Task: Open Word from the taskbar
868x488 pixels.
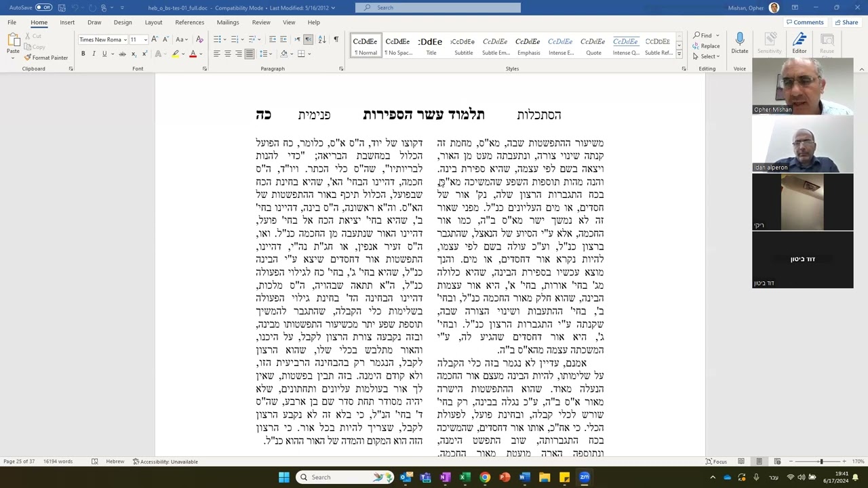Action: tap(524, 477)
